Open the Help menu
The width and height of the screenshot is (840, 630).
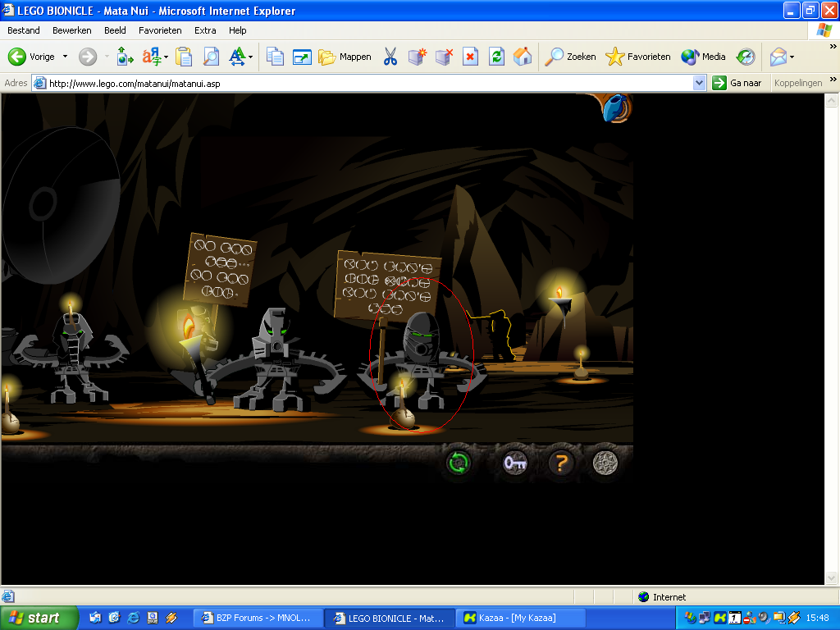[x=237, y=30]
